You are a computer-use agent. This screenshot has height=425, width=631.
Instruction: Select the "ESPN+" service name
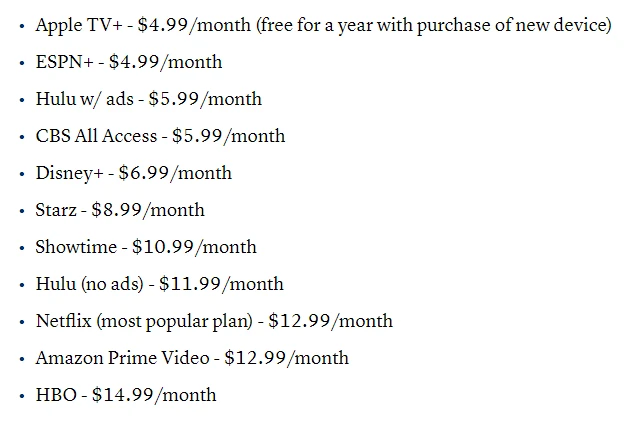[x=64, y=62]
